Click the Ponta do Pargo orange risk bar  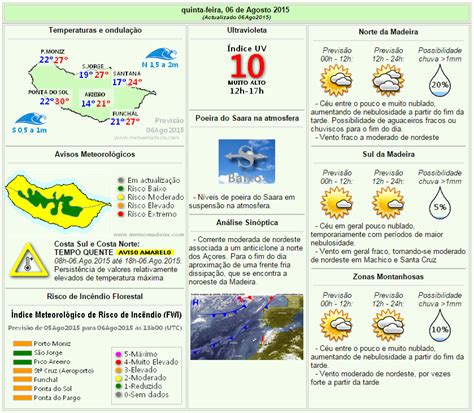22,398
